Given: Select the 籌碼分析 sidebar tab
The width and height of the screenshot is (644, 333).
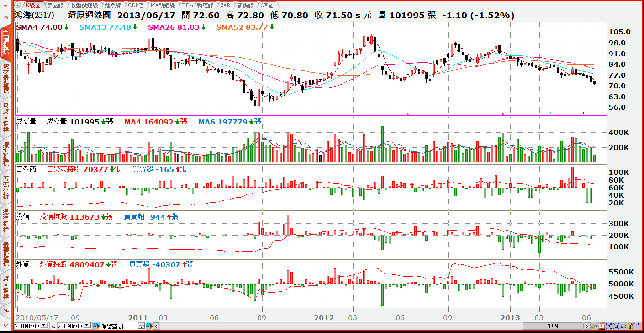Looking at the screenshot, I should 5,187.
